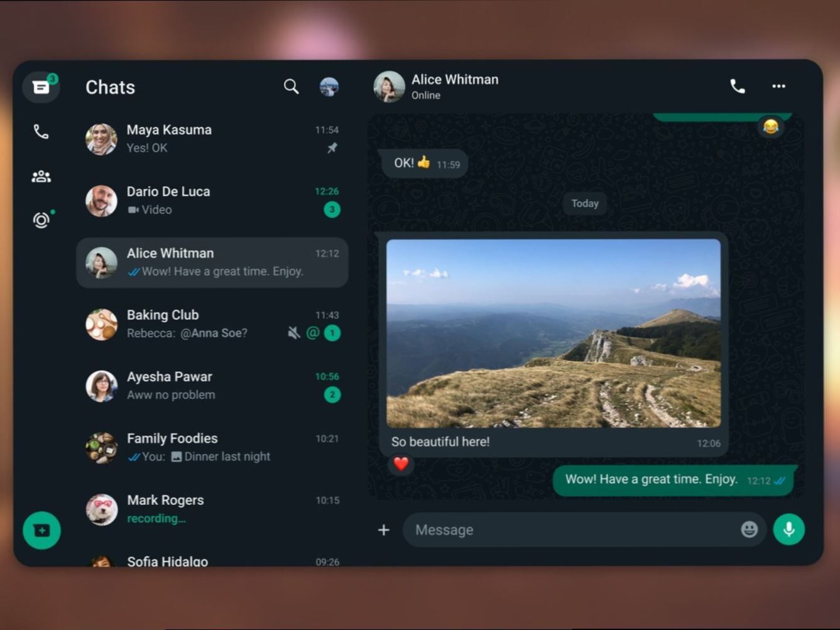840x630 pixels.
Task: Open the attachment plus menu
Action: pos(384,530)
